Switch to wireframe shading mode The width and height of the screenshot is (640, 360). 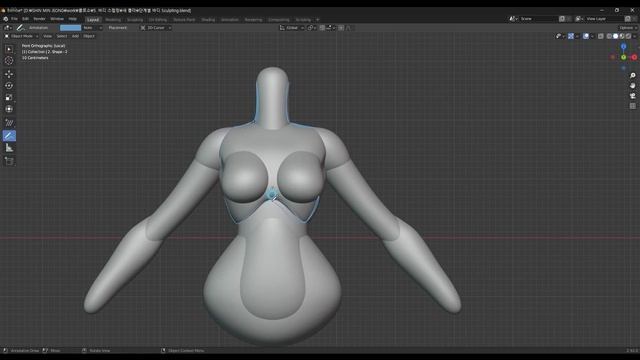click(609, 36)
